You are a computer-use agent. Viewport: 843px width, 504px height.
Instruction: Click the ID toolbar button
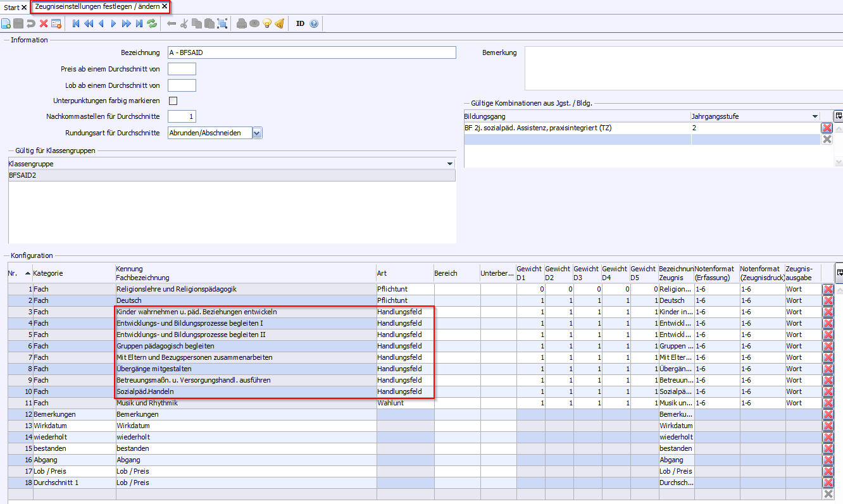tap(300, 23)
